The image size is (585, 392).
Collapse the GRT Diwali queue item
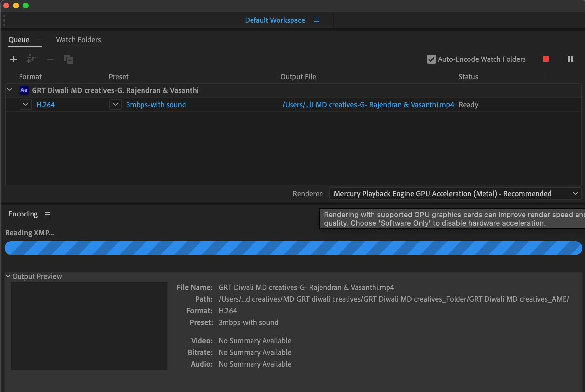tap(9, 90)
